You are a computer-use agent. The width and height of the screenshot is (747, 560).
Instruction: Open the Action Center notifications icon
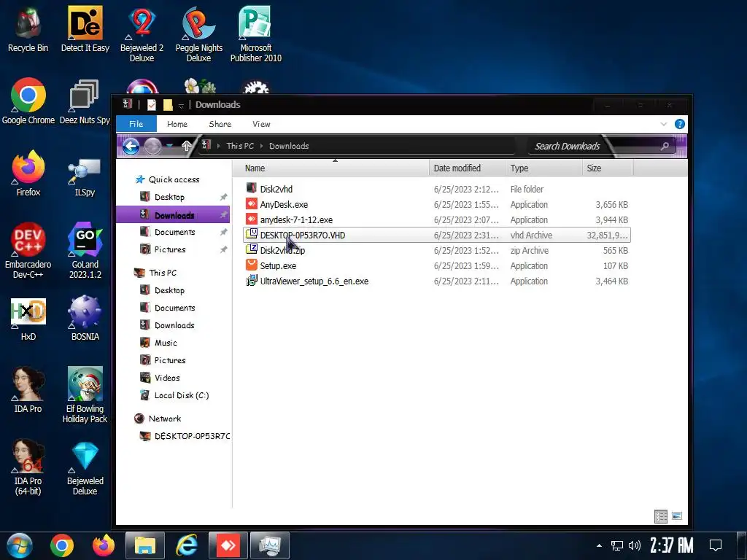tap(716, 545)
